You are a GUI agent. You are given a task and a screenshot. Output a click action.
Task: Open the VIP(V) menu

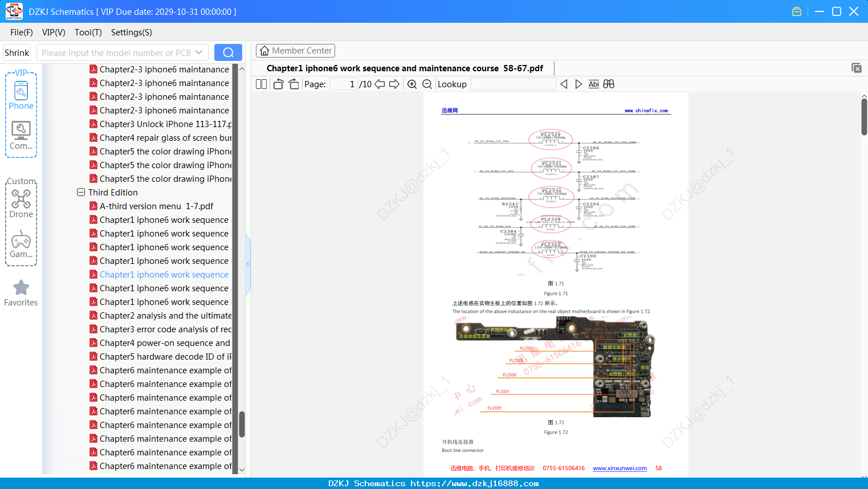(54, 32)
